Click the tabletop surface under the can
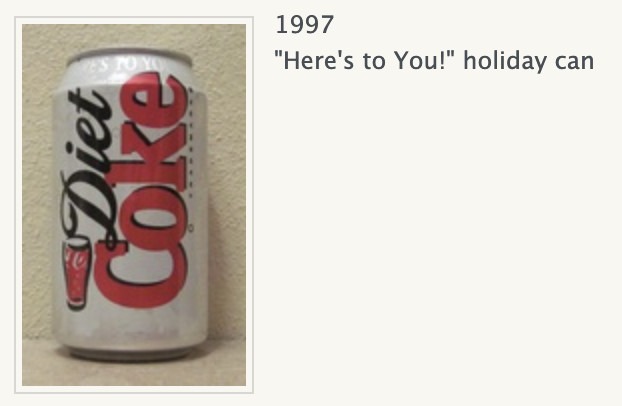Viewport: 622px width, 406px height. click(134, 373)
